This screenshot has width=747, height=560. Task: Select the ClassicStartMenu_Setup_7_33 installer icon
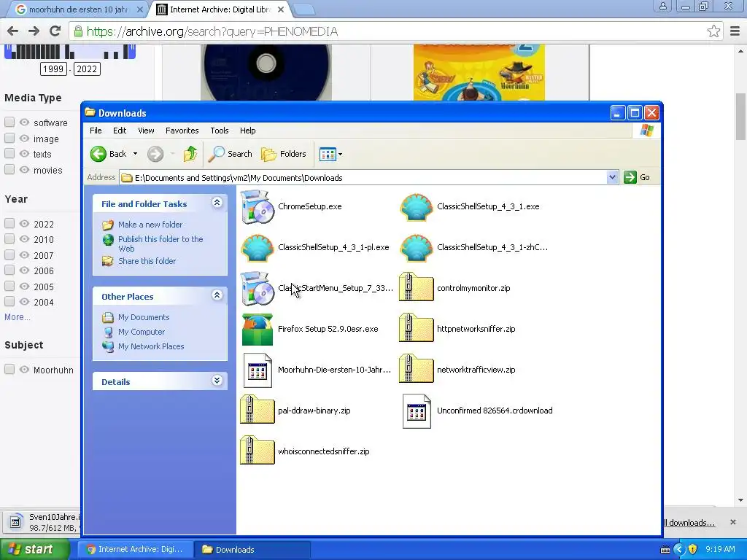tap(258, 289)
